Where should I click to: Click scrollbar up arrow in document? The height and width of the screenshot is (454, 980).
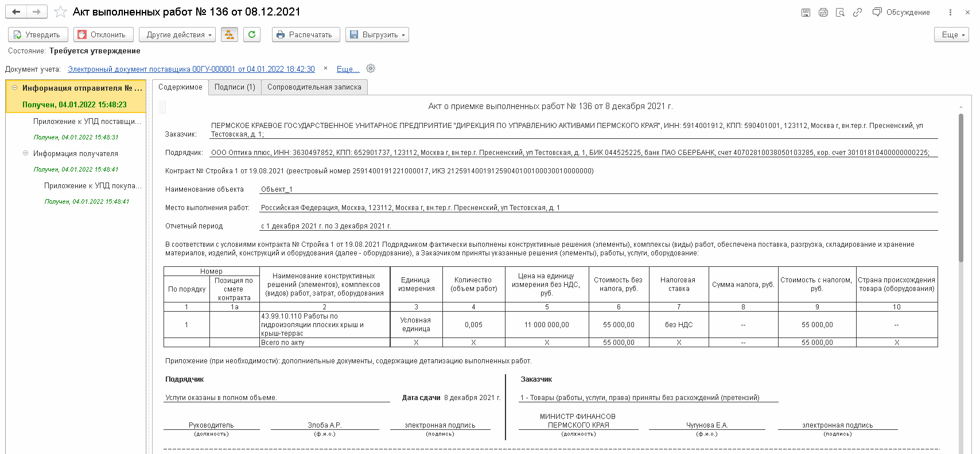pyautogui.click(x=961, y=107)
